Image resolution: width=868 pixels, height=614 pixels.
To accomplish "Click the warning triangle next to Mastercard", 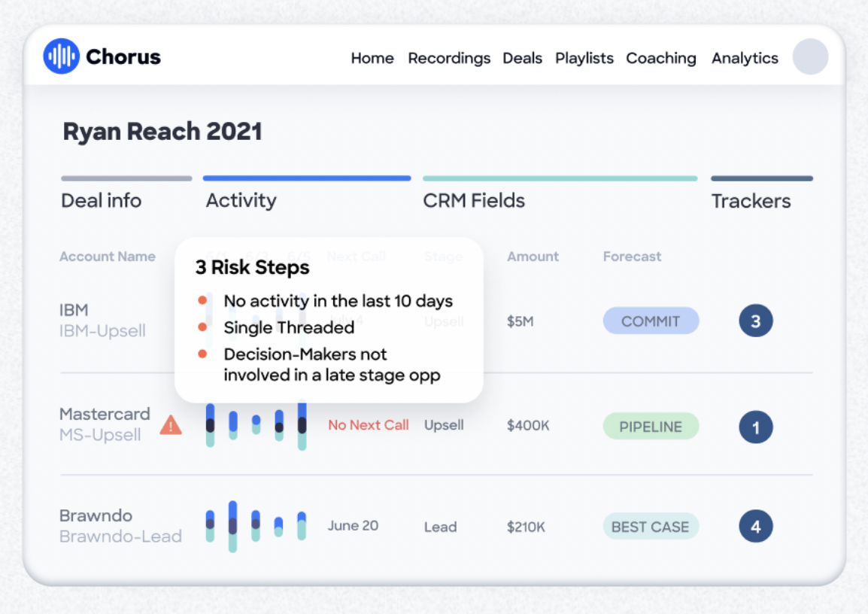I will click(x=171, y=426).
